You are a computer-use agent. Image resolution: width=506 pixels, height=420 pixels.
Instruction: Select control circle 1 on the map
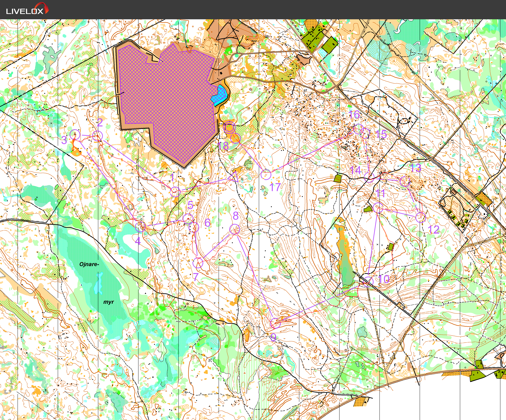[x=175, y=192]
